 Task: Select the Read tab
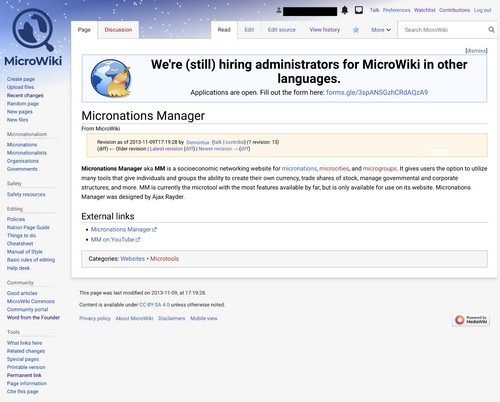(x=224, y=30)
